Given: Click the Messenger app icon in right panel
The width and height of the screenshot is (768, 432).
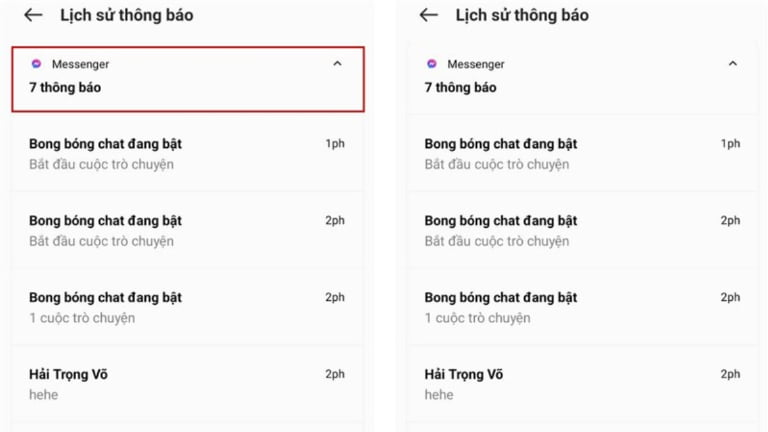Looking at the screenshot, I should pyautogui.click(x=432, y=64).
